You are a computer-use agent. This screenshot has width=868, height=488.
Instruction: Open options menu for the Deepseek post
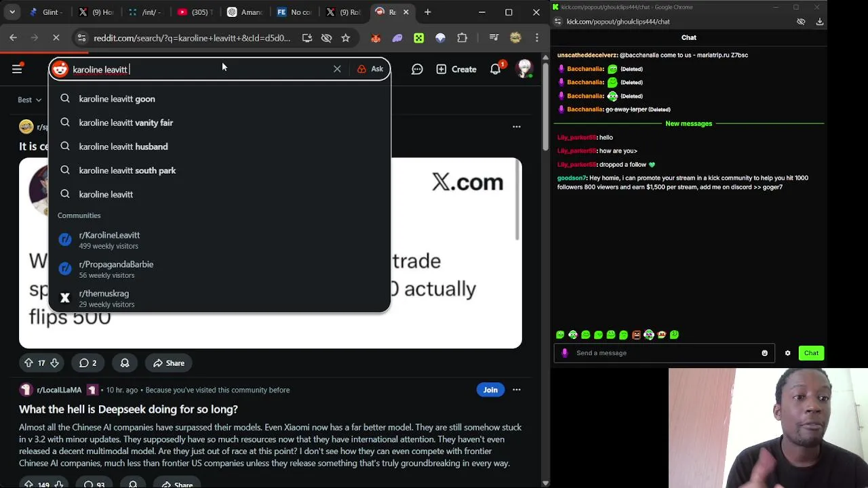coord(517,390)
